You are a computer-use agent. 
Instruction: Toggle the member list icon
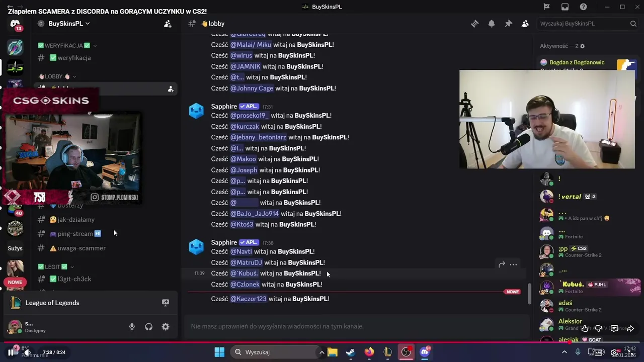pos(525,24)
